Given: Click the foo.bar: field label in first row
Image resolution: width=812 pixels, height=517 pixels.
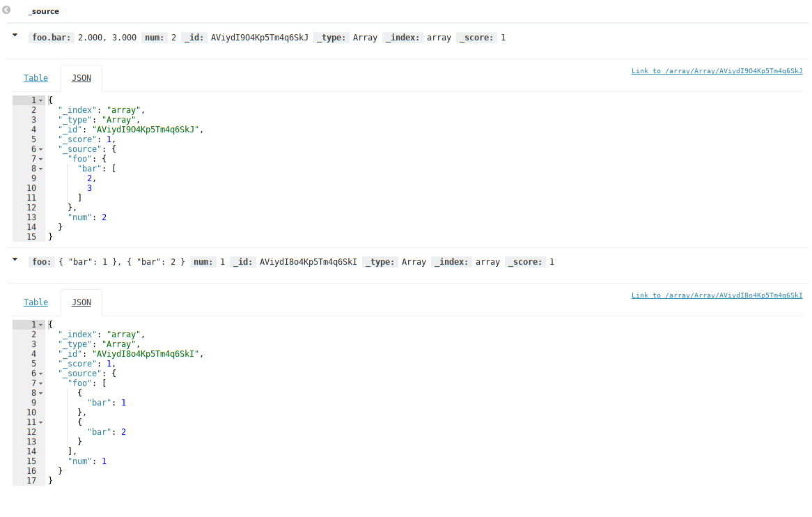Looking at the screenshot, I should (52, 38).
